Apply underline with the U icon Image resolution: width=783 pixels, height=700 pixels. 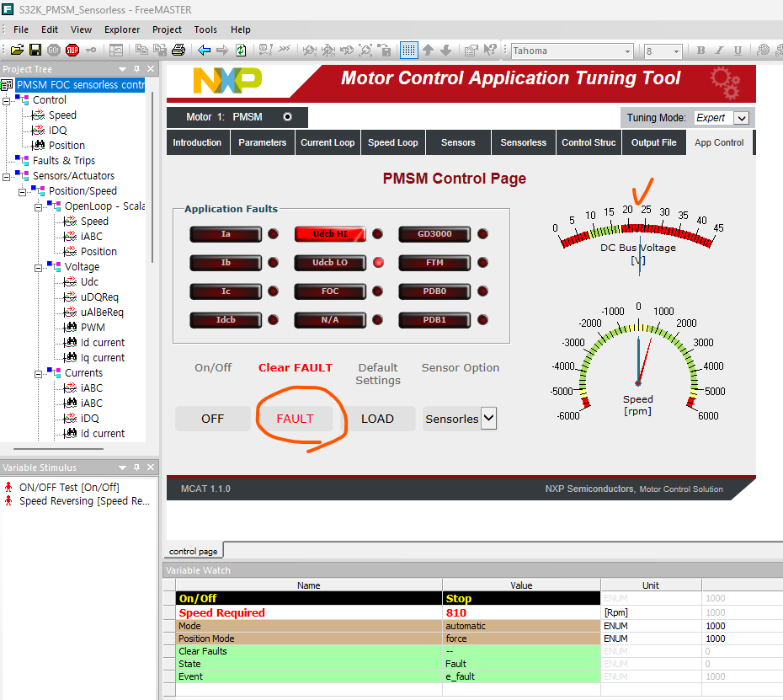738,50
